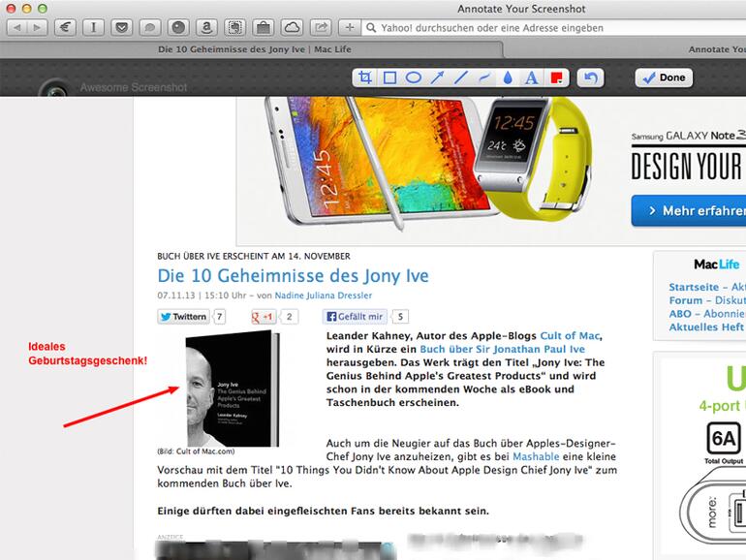746x560 pixels.
Task: Select the straight Line tool
Action: coord(460,78)
